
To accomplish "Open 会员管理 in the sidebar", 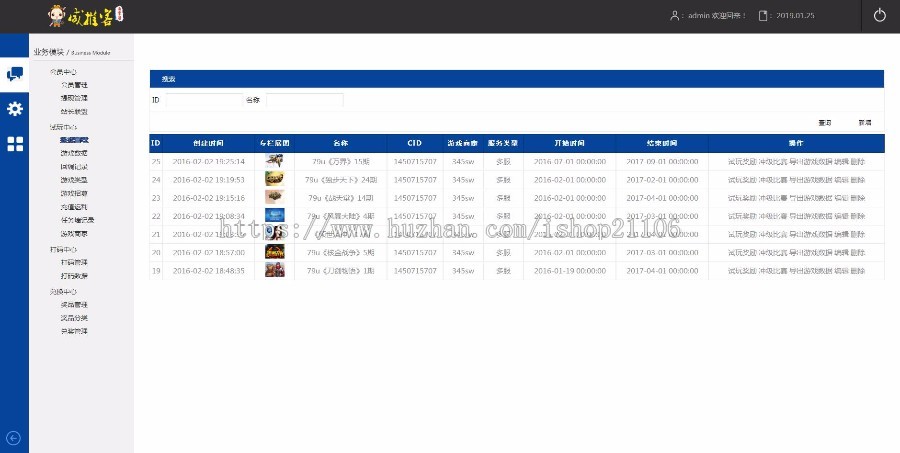I will 74,85.
